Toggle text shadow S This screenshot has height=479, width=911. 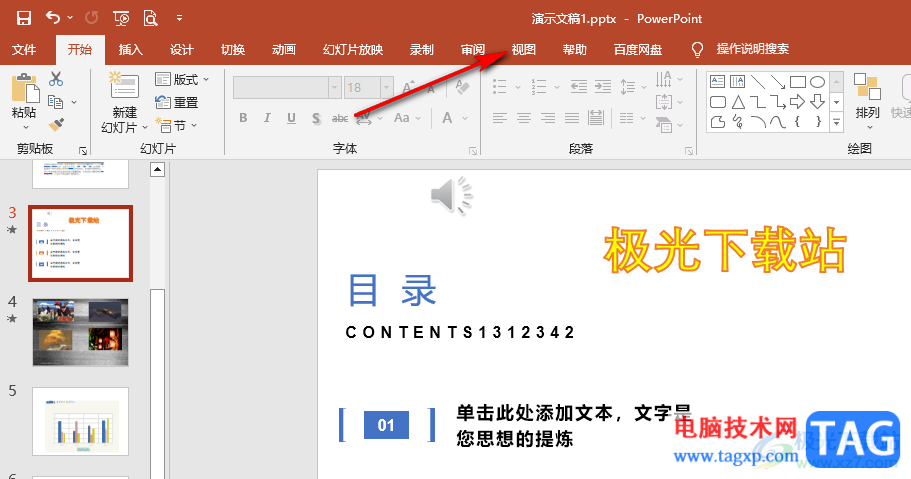click(316, 118)
